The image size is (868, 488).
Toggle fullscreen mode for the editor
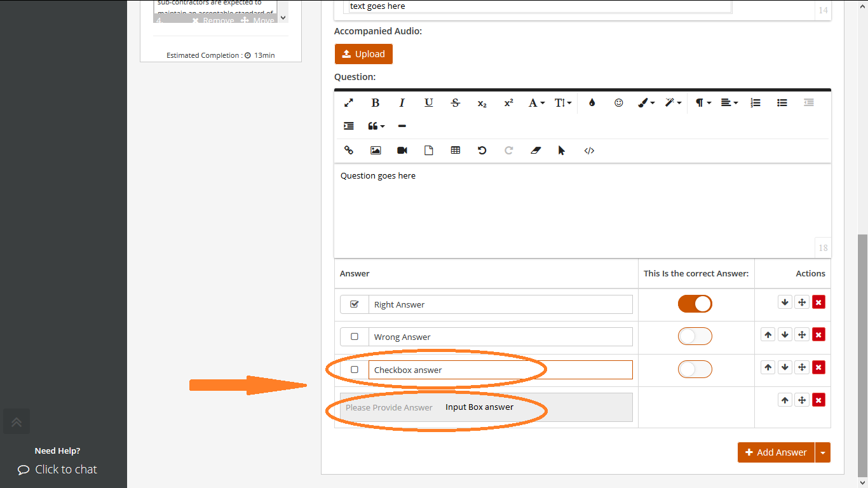coord(348,102)
